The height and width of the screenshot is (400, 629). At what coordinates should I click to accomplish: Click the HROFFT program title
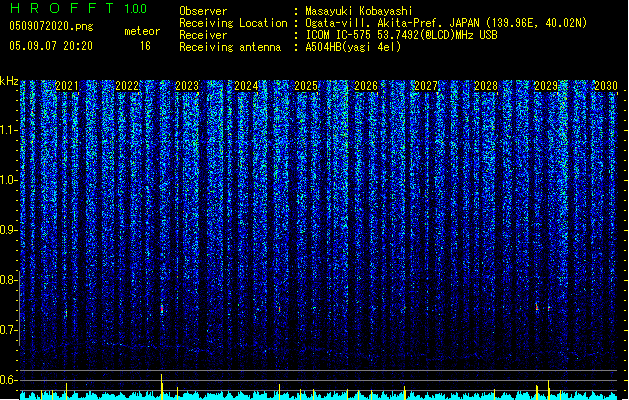[x=63, y=8]
